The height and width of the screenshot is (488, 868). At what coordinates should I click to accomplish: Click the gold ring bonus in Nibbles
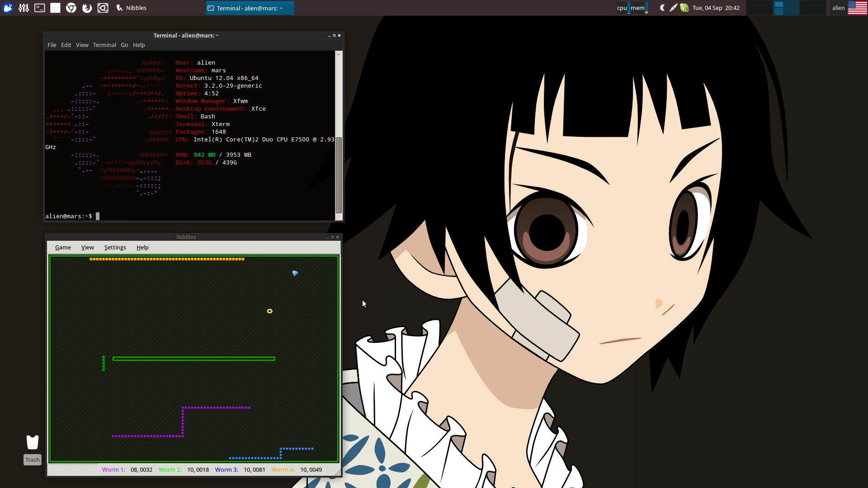(x=270, y=311)
